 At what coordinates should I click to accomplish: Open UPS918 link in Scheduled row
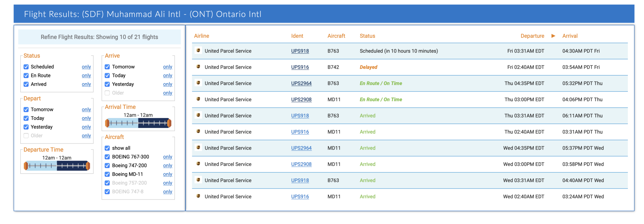pyautogui.click(x=300, y=51)
